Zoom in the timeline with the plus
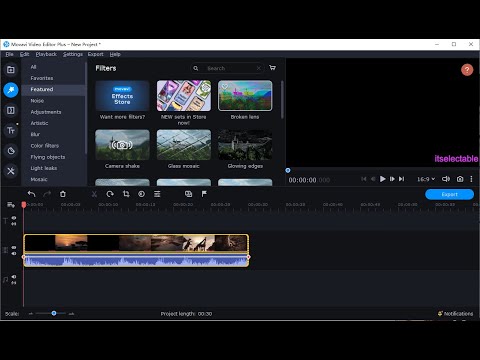Screen dimensions: 480x360 pos(71,314)
